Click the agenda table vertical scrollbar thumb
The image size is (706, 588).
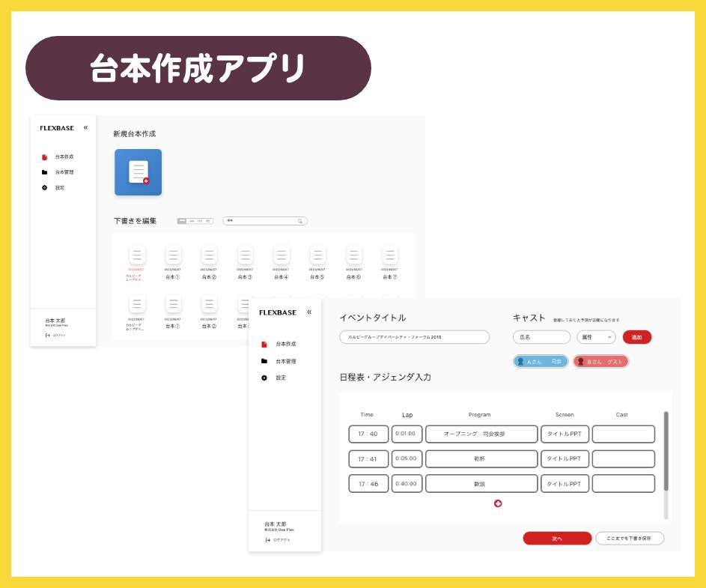666,451
